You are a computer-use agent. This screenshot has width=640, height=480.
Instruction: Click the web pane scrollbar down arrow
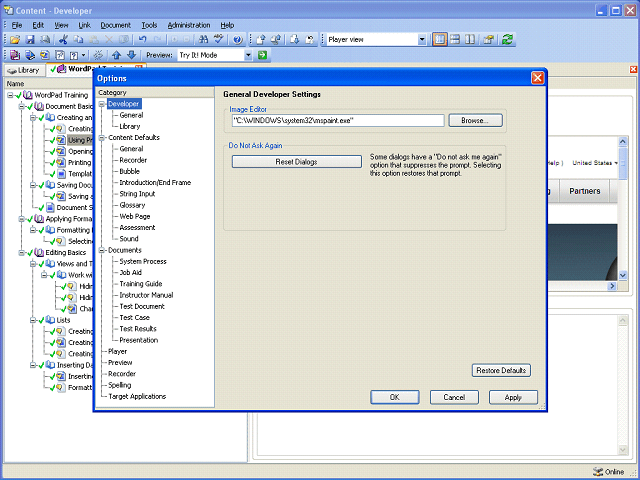pyautogui.click(x=622, y=275)
